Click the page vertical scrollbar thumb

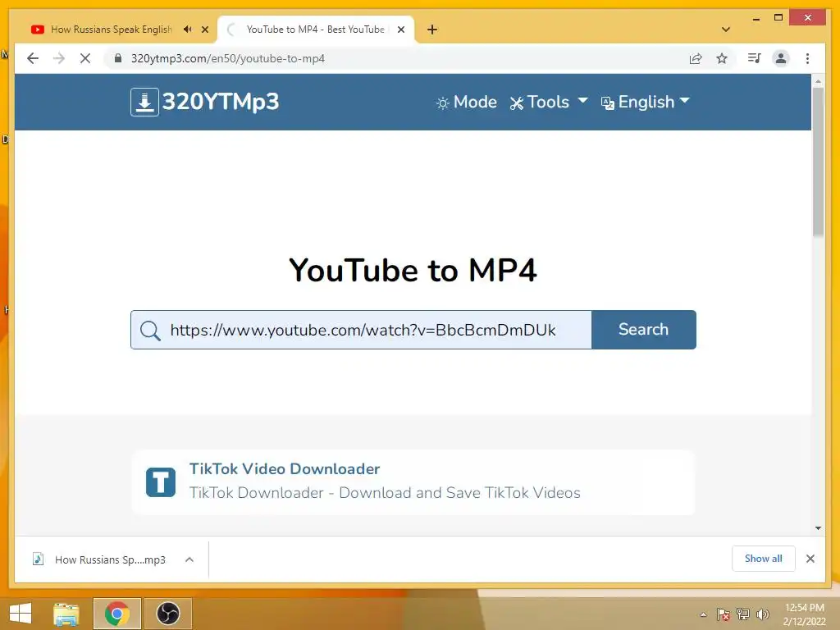tap(818, 162)
